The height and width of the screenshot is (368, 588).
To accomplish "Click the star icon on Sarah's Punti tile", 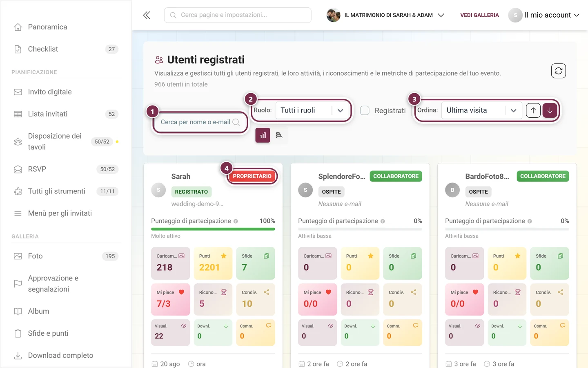I will (x=224, y=256).
